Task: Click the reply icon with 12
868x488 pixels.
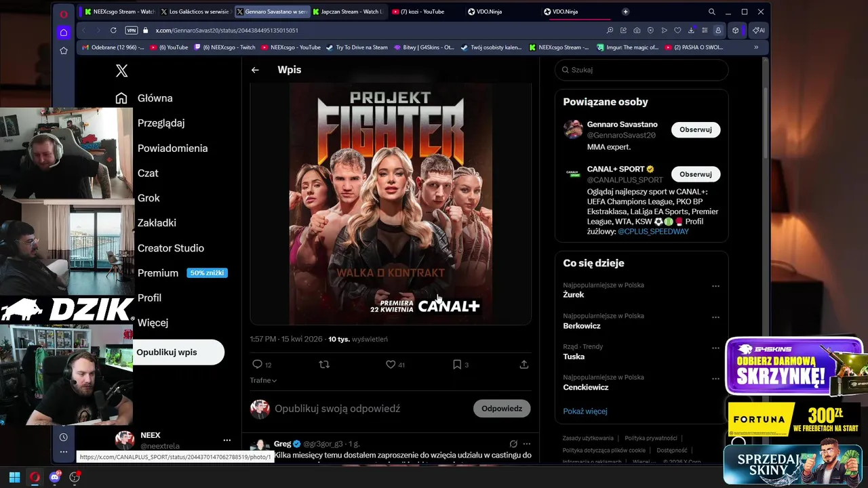Action: (261, 365)
